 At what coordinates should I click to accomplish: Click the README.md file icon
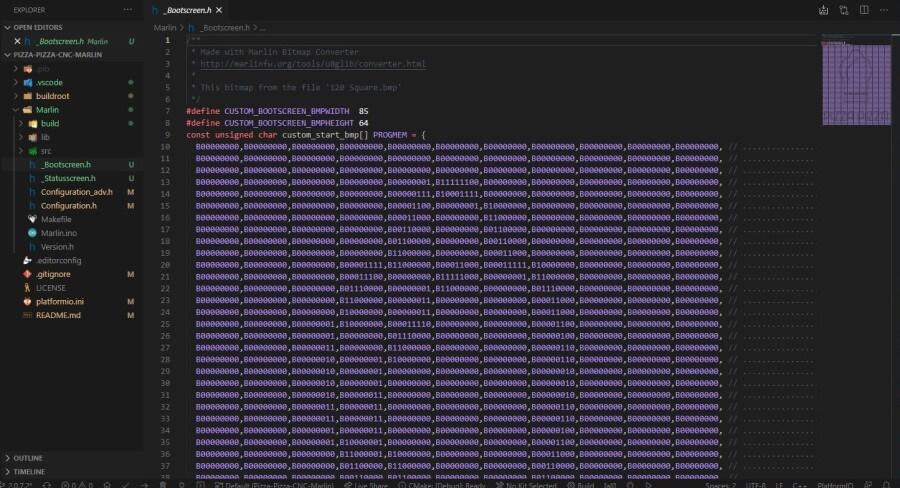(27, 315)
